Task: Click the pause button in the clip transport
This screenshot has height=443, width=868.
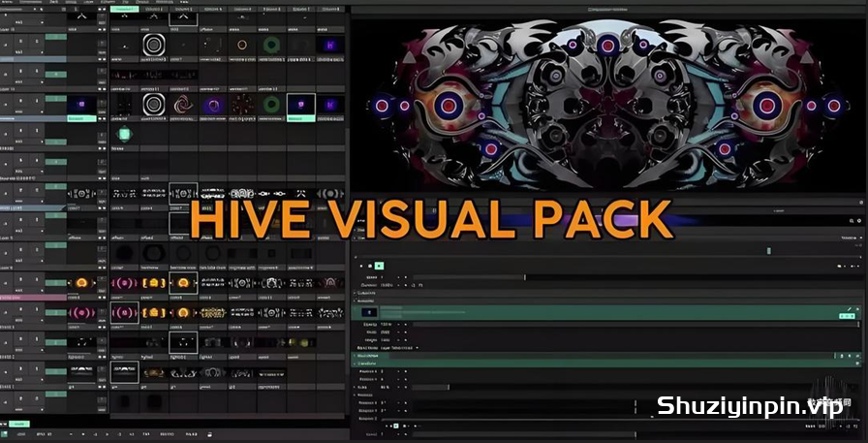Action: point(371,267)
